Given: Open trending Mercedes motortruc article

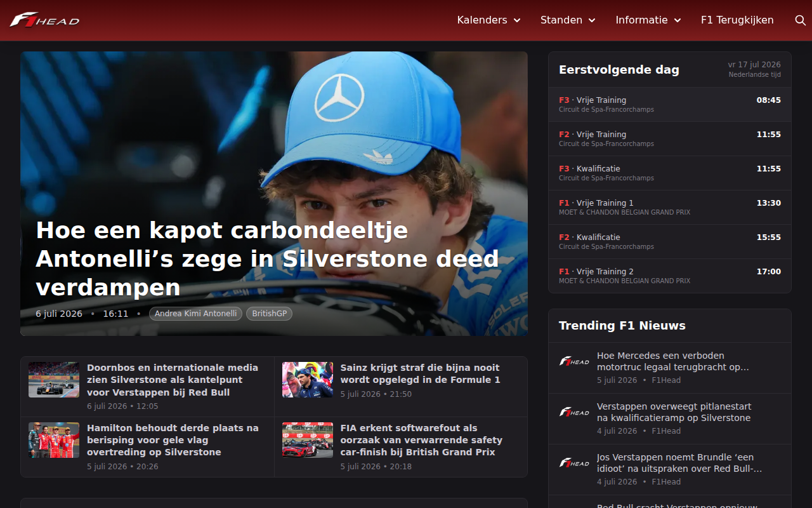Looking at the screenshot, I should 673,361.
